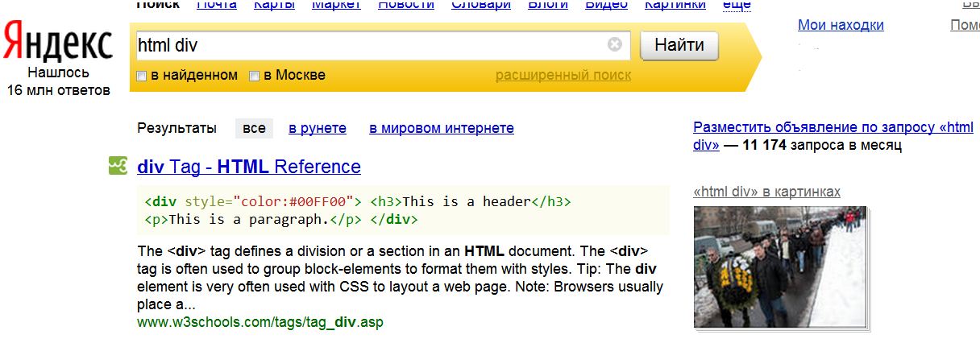The height and width of the screenshot is (339, 980).
Task: Open the funeral procession image thumbnail
Action: [x=780, y=267]
